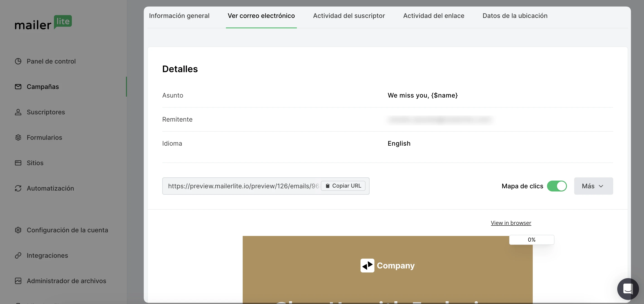644x304 pixels.
Task: Click the Detalles heading
Action: click(180, 69)
